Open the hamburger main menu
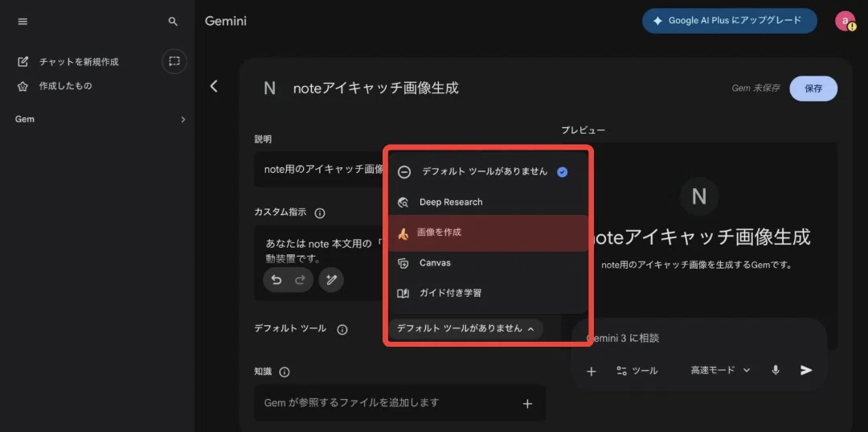 point(23,22)
